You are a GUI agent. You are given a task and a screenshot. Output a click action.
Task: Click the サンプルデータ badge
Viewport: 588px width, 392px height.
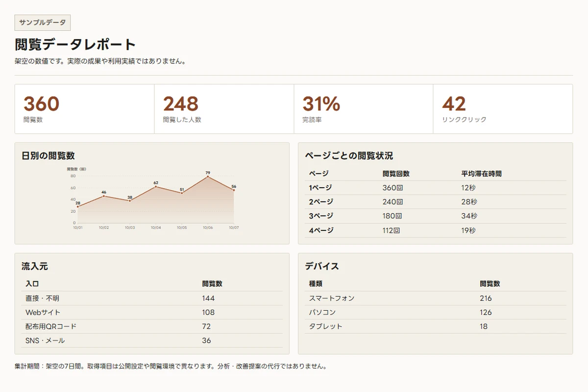[43, 23]
